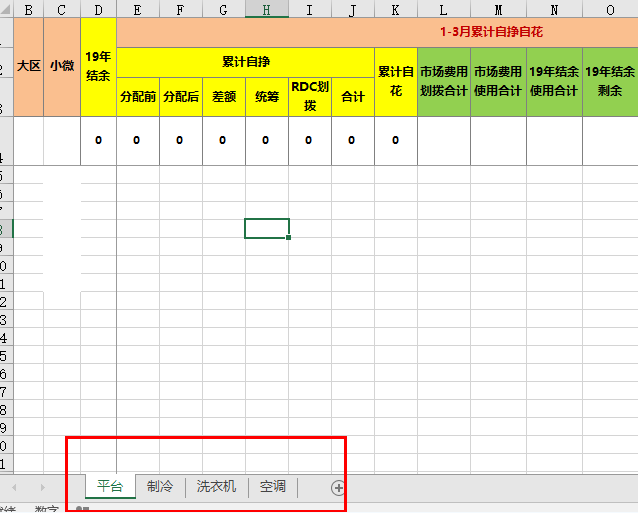Viewport: 638px width, 513px height.
Task: Select column L header
Action: click(444, 10)
